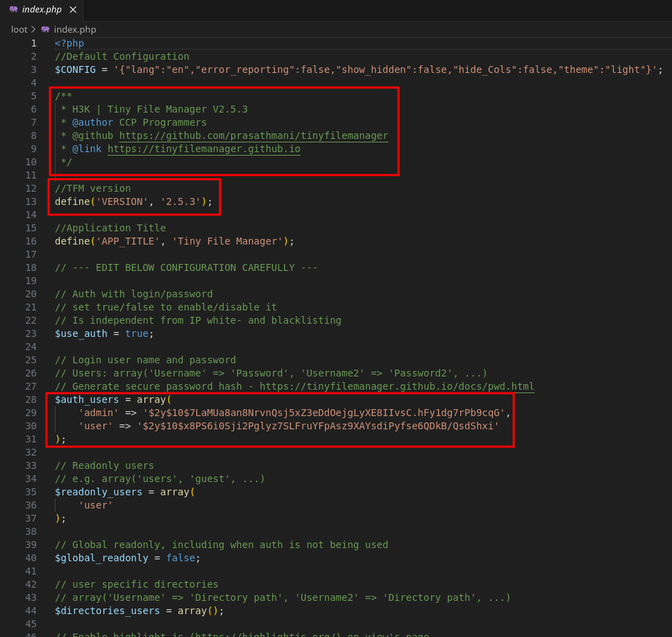Place cursor on the $readonly_users variable
Screen dimensions: 672x637
click(99, 492)
